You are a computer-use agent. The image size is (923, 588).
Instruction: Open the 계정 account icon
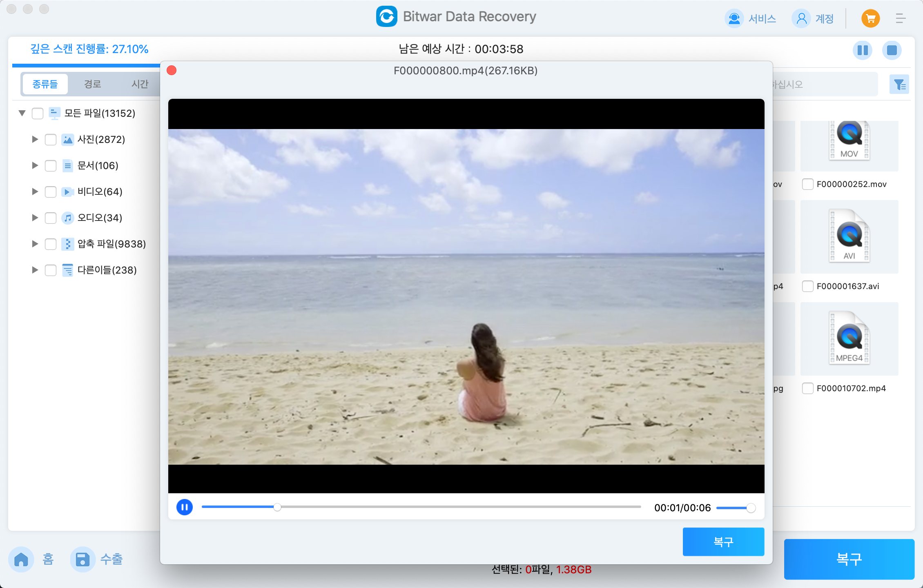point(801,18)
